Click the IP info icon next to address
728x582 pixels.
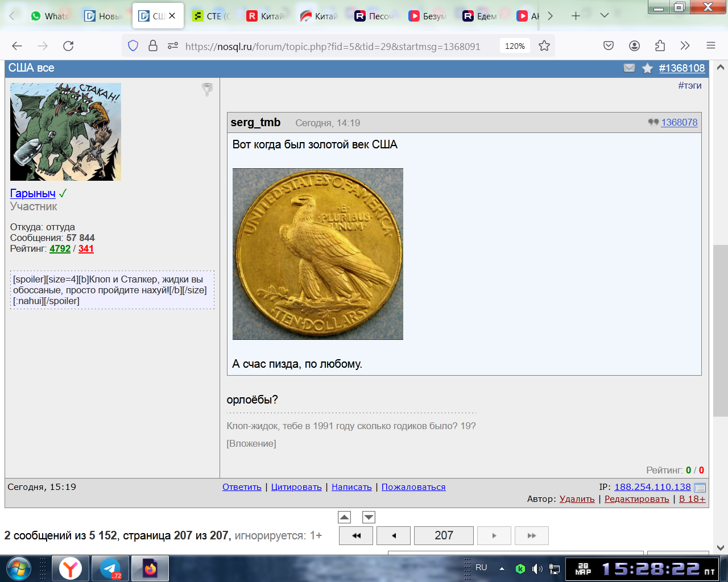pyautogui.click(x=700, y=488)
